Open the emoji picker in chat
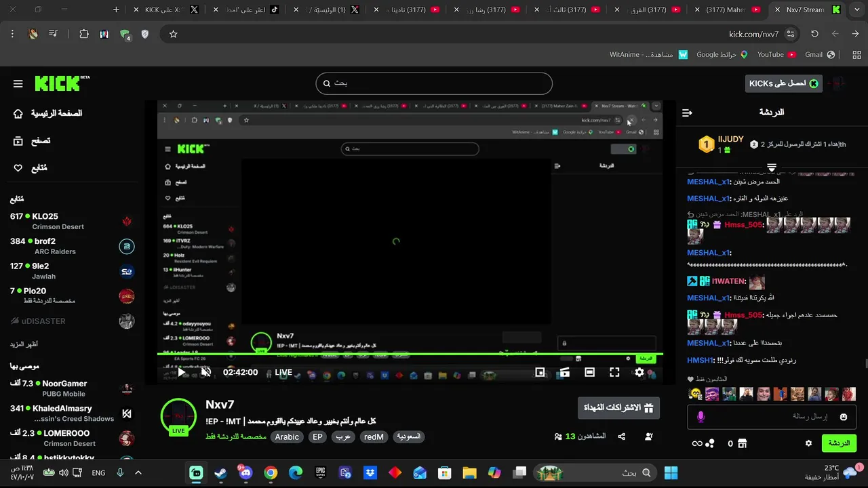Viewport: 868px width, 488px height. 844,417
